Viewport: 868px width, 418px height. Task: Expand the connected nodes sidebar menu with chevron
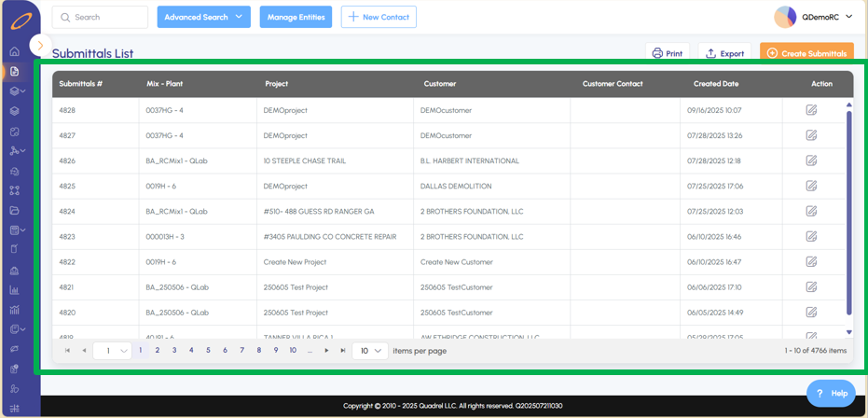coord(19,150)
